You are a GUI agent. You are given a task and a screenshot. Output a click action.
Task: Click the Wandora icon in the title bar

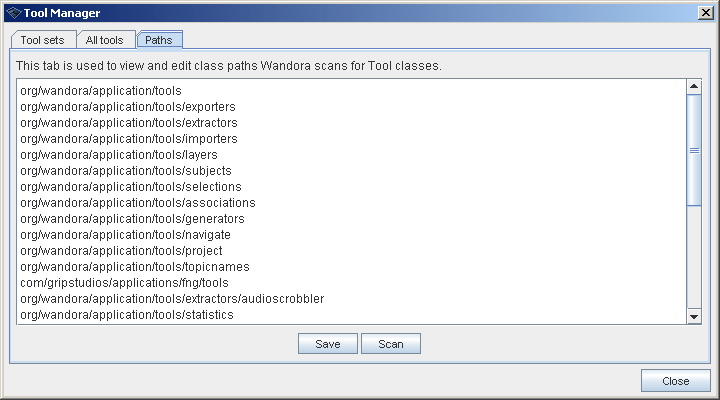12,12
